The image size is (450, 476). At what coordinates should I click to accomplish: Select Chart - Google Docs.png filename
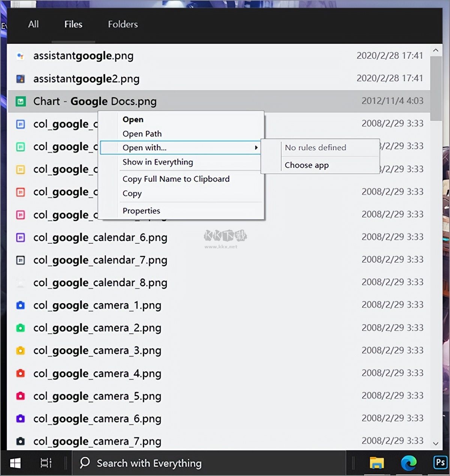pyautogui.click(x=95, y=102)
